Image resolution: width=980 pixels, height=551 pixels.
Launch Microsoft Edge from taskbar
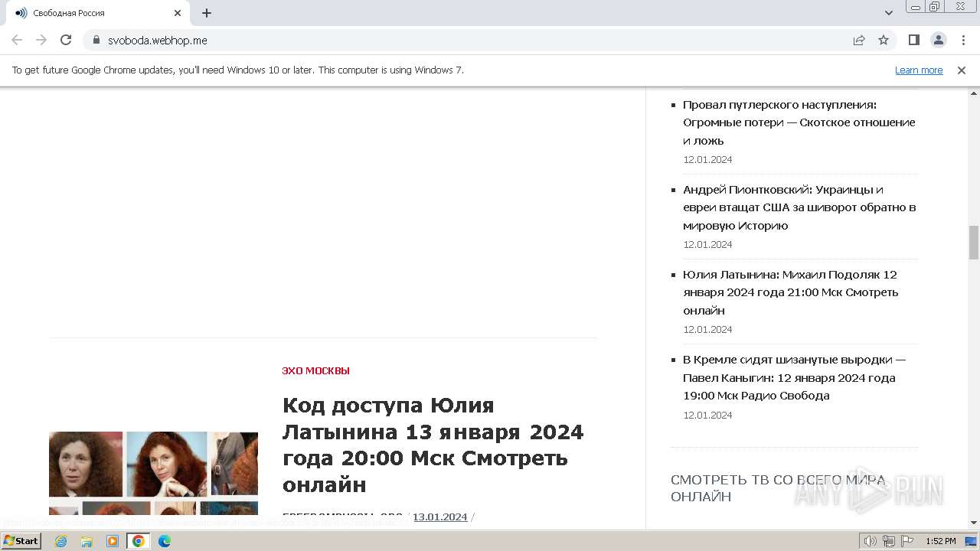pos(165,541)
